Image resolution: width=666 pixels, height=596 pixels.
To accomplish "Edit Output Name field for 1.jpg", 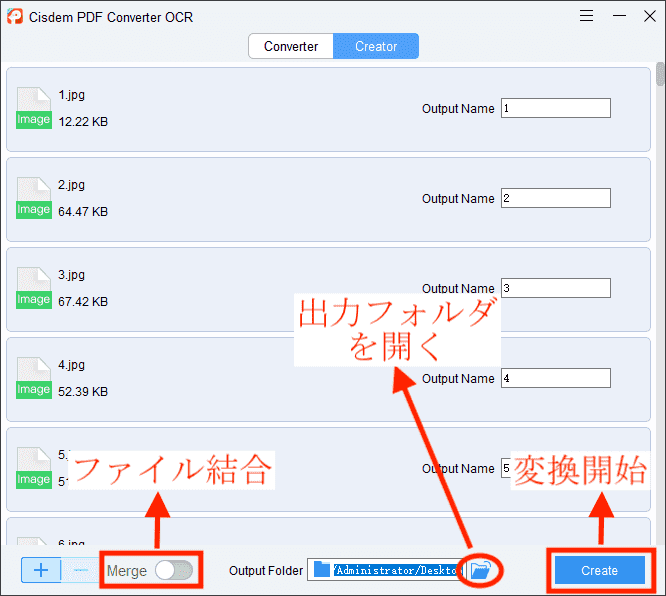I will click(x=556, y=108).
